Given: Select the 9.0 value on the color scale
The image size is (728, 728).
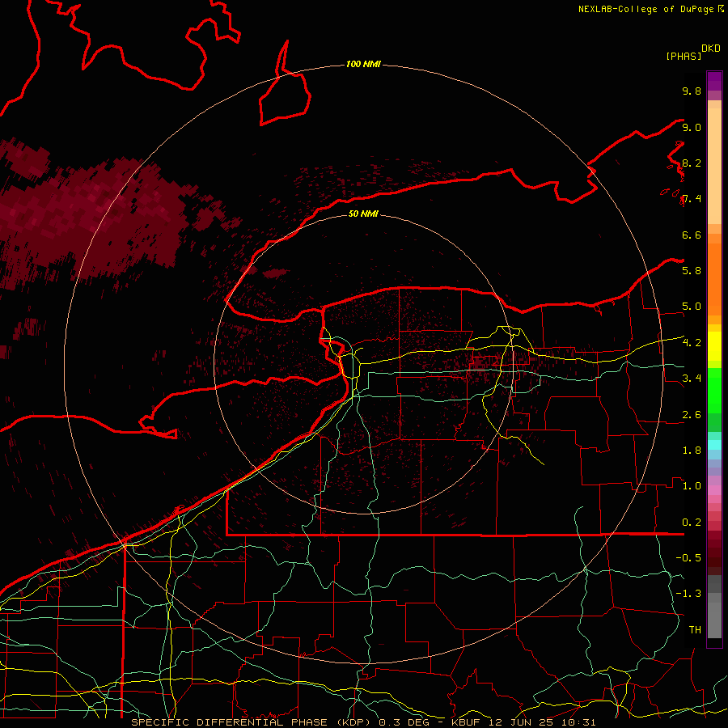Looking at the screenshot, I should pyautogui.click(x=692, y=127).
